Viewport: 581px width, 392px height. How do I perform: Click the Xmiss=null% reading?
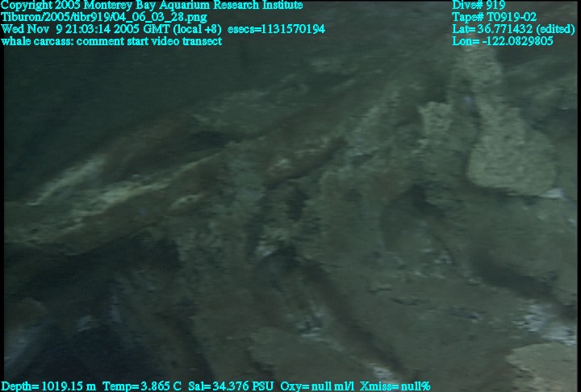(x=395, y=386)
